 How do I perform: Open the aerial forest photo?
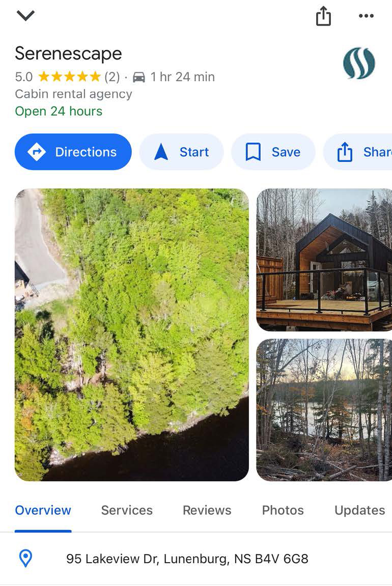tap(132, 334)
